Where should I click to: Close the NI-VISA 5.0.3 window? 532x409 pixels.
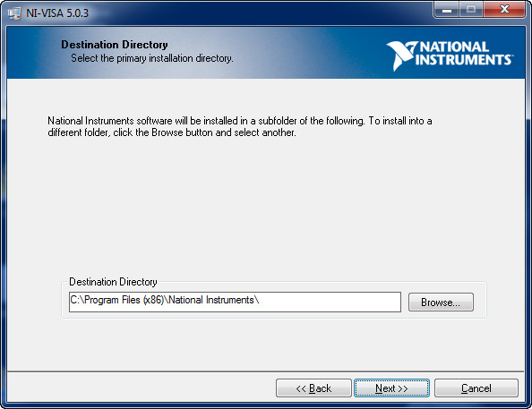(504, 10)
